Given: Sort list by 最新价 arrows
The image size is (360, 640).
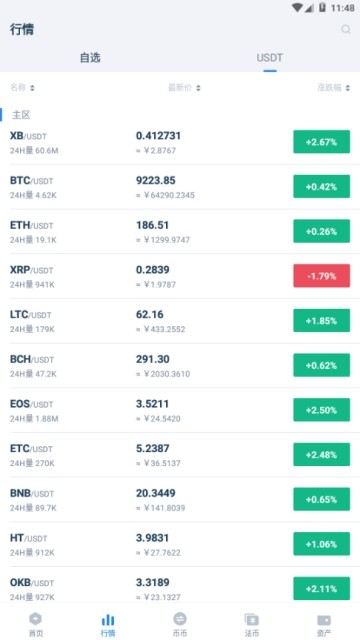Looking at the screenshot, I should (x=198, y=88).
